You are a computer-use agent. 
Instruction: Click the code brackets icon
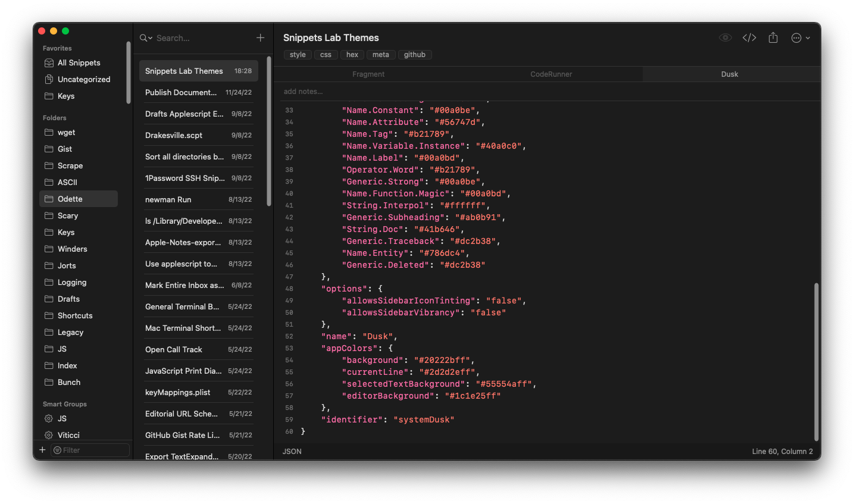click(x=749, y=38)
